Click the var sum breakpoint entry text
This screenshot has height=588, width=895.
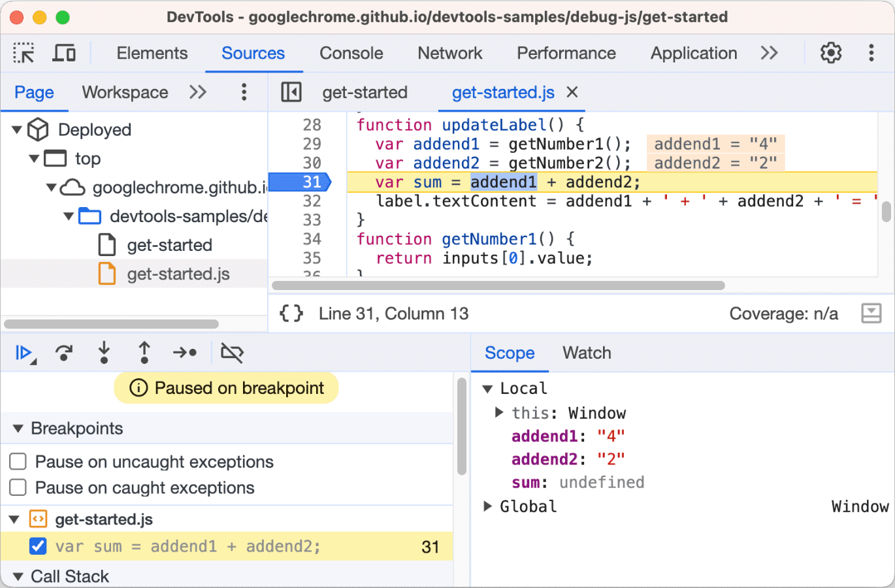click(188, 546)
